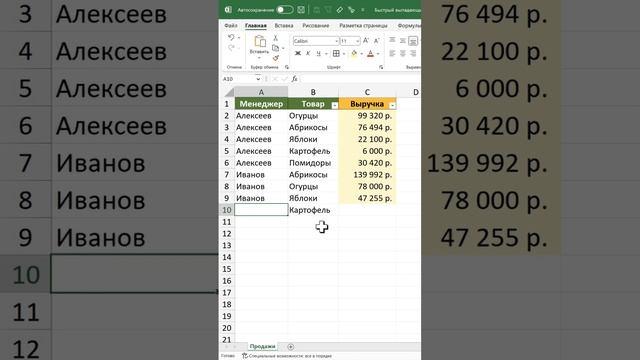The width and height of the screenshot is (640, 360).
Task: Open the font color dropdown arrow
Action: [x=378, y=54]
